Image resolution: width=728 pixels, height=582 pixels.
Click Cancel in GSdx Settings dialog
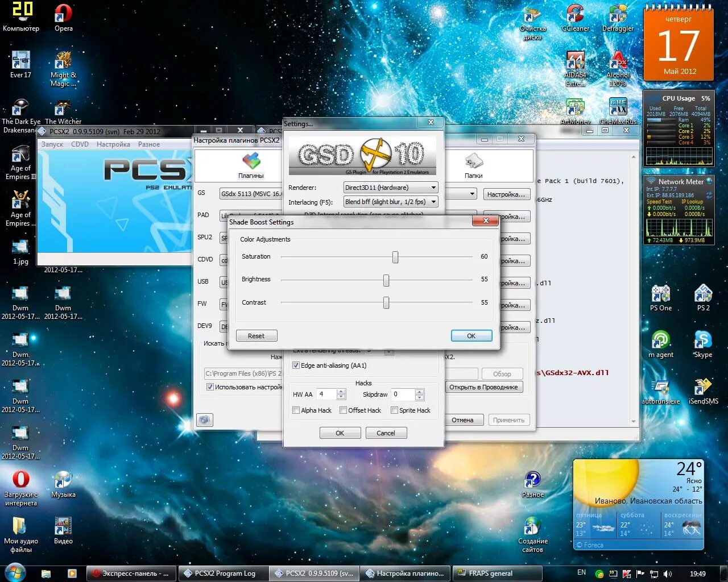point(386,433)
